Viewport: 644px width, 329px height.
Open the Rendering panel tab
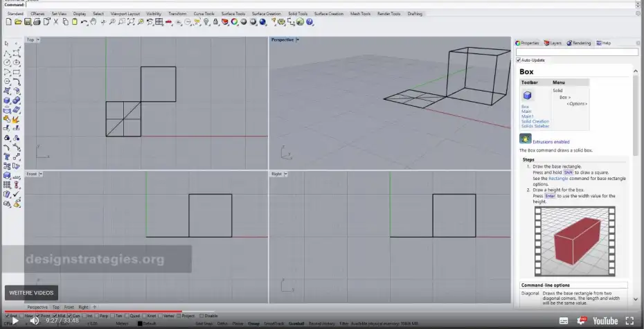579,43
